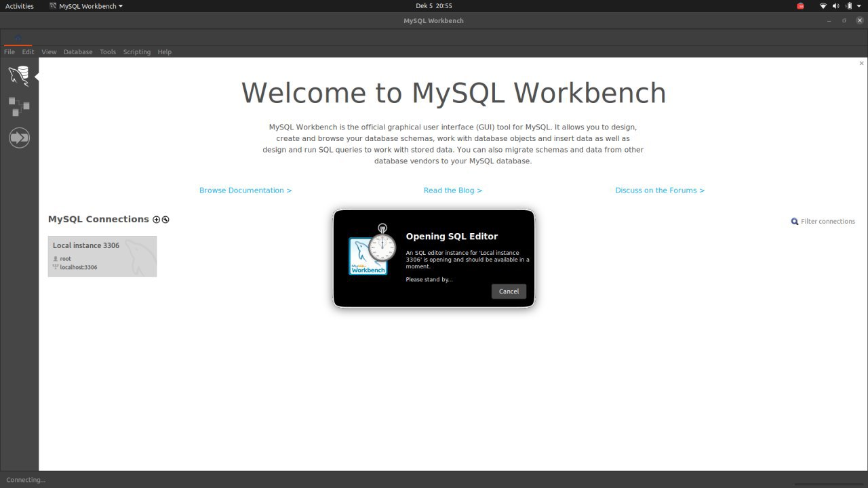Click the red notification indicator in top bar
868x488 pixels.
click(800, 6)
